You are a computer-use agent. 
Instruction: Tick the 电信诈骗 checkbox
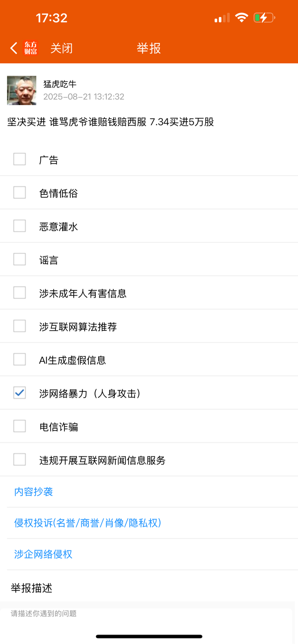pyautogui.click(x=19, y=426)
